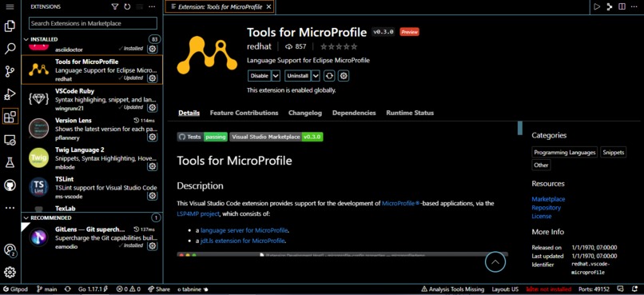Open the GitHub view in activity bar

pyautogui.click(x=10, y=185)
